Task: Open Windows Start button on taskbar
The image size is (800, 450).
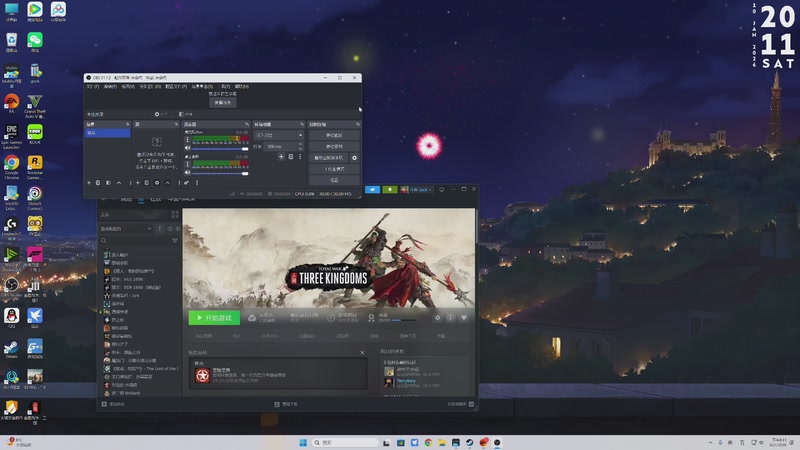Action: 303,442
